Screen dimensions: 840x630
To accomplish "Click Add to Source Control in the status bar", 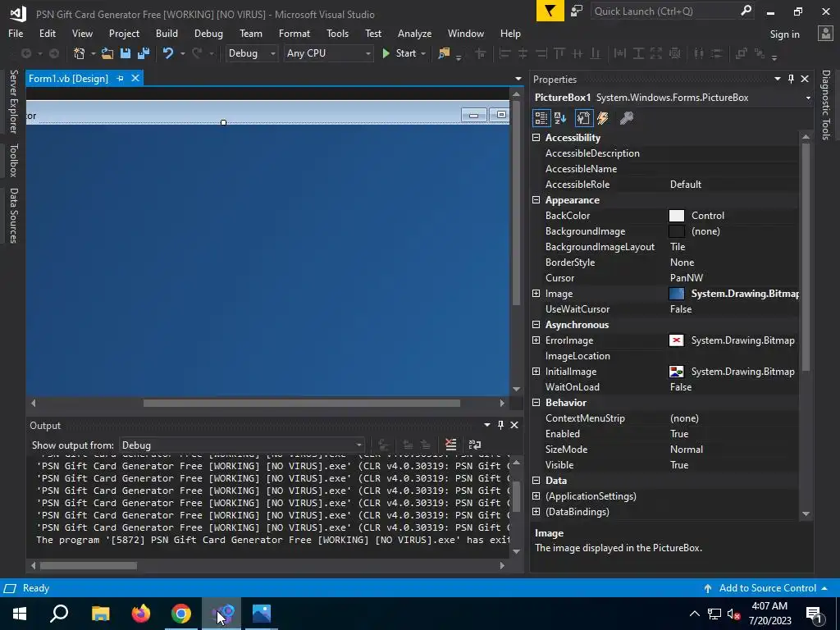I will tap(767, 588).
